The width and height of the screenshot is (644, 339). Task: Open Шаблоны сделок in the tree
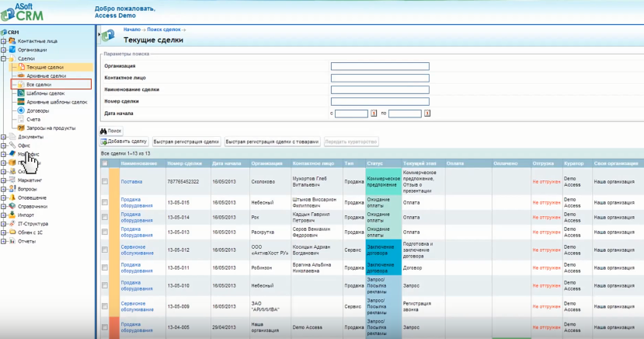[x=46, y=93]
